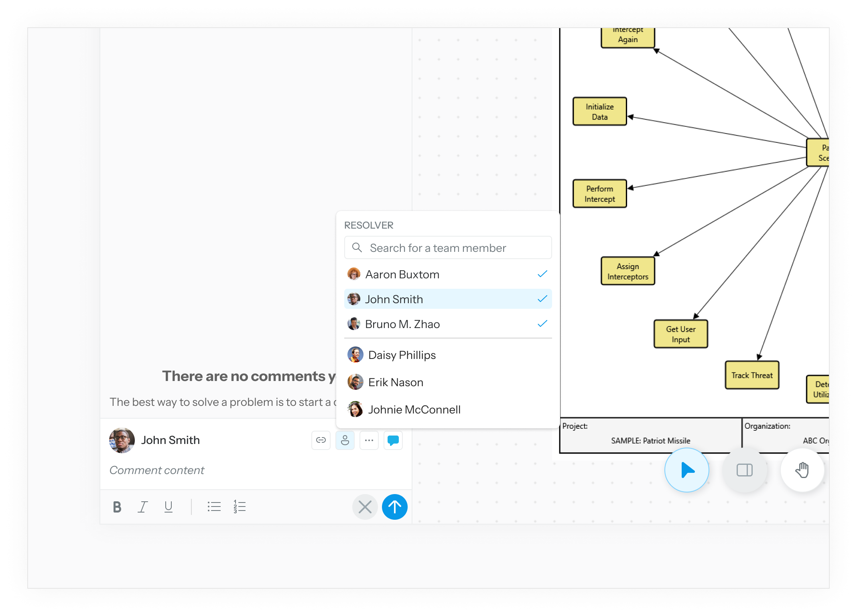Click the Bold formatting icon

pyautogui.click(x=117, y=507)
